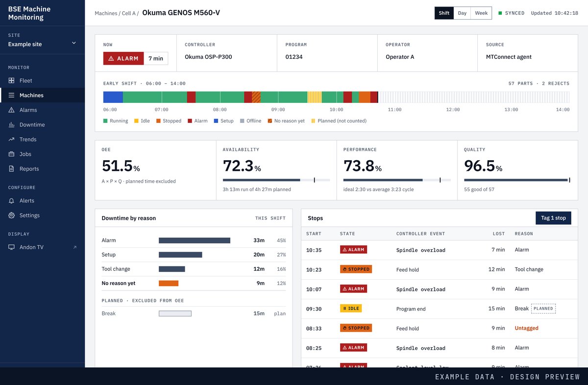Click 'Operator A' value

(x=400, y=57)
